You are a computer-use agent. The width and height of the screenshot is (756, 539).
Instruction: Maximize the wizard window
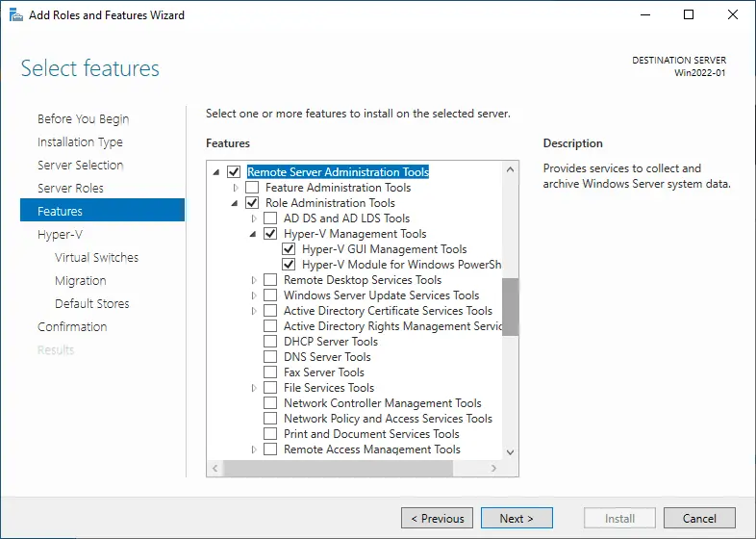pos(689,15)
